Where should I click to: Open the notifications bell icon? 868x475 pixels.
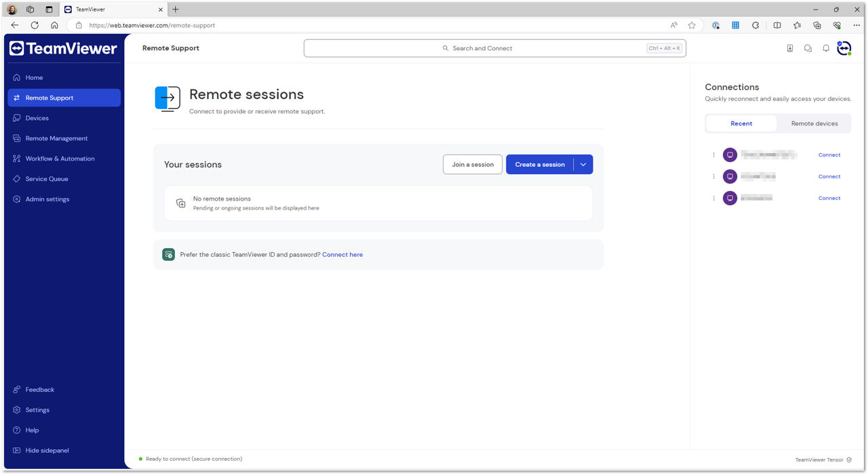pyautogui.click(x=826, y=48)
